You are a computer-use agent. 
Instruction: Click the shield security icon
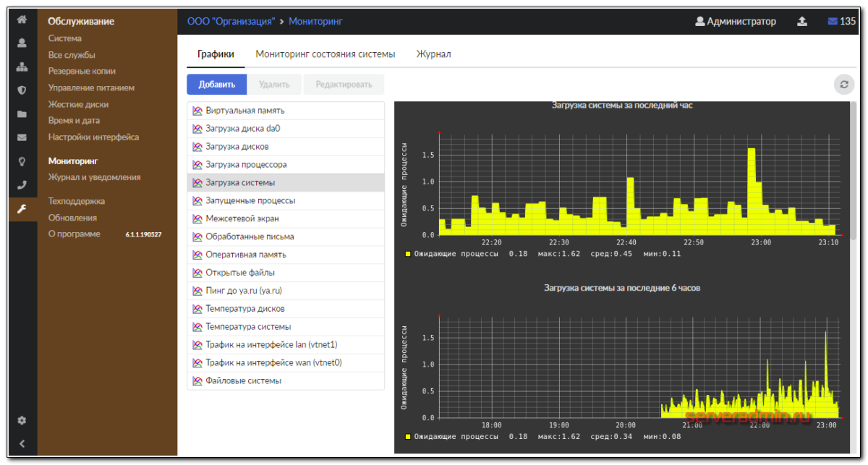click(22, 90)
